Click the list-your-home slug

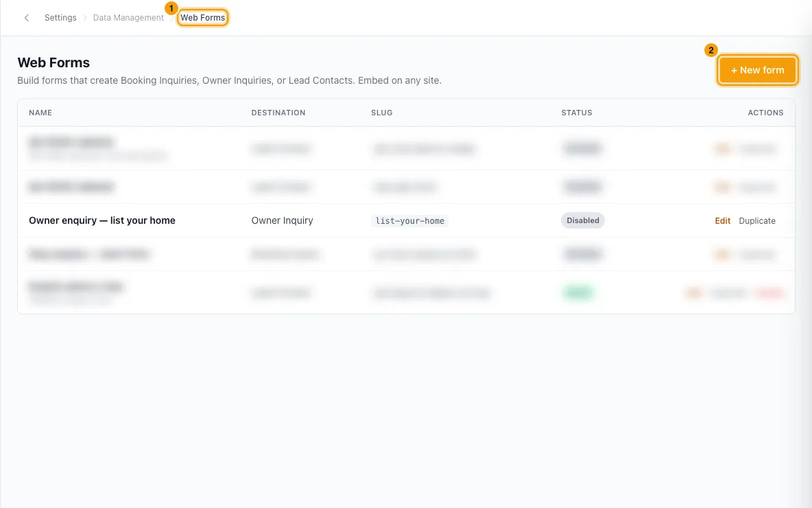point(409,221)
